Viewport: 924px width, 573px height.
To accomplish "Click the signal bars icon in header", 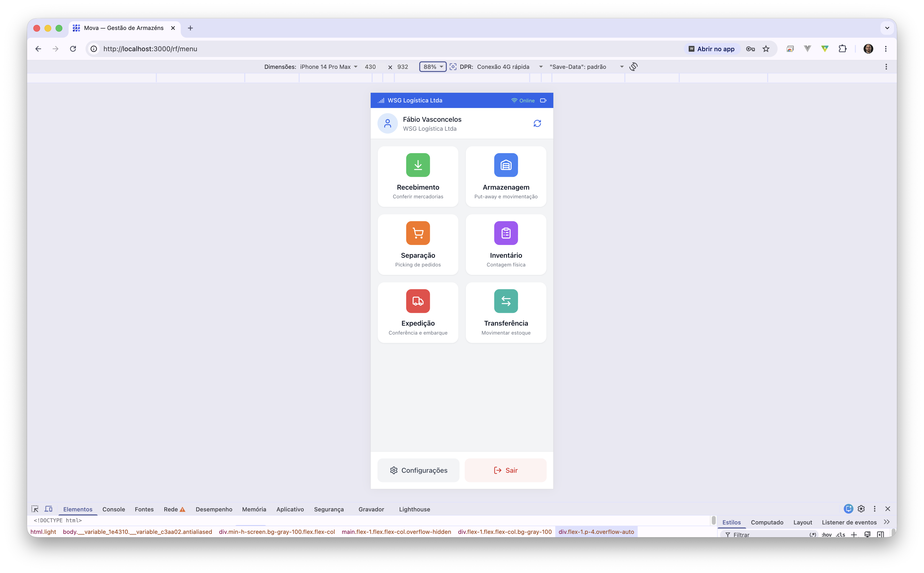I will [x=381, y=100].
